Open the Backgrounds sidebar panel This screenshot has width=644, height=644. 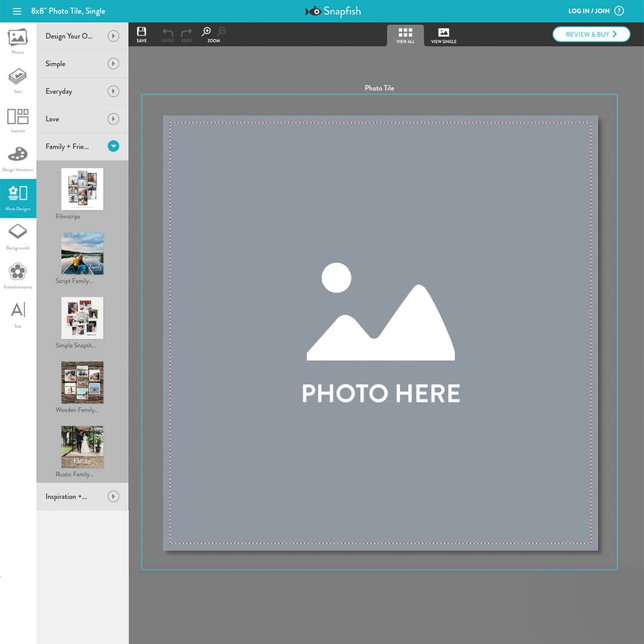tap(18, 237)
